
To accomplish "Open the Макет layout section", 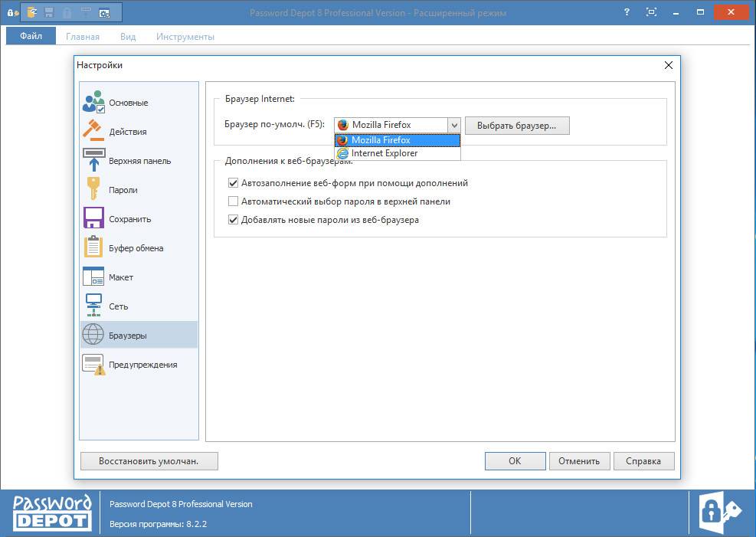I will [139, 277].
